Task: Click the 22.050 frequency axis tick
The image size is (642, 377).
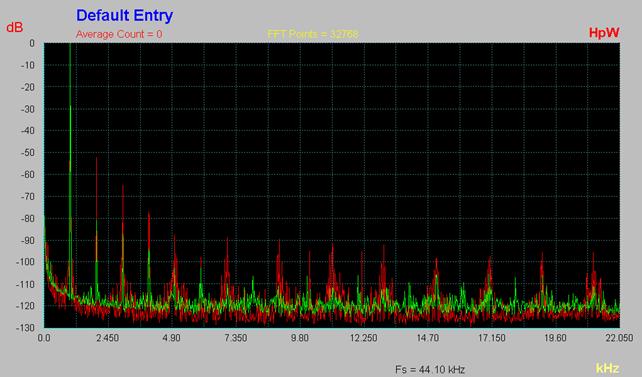Action: [619, 338]
